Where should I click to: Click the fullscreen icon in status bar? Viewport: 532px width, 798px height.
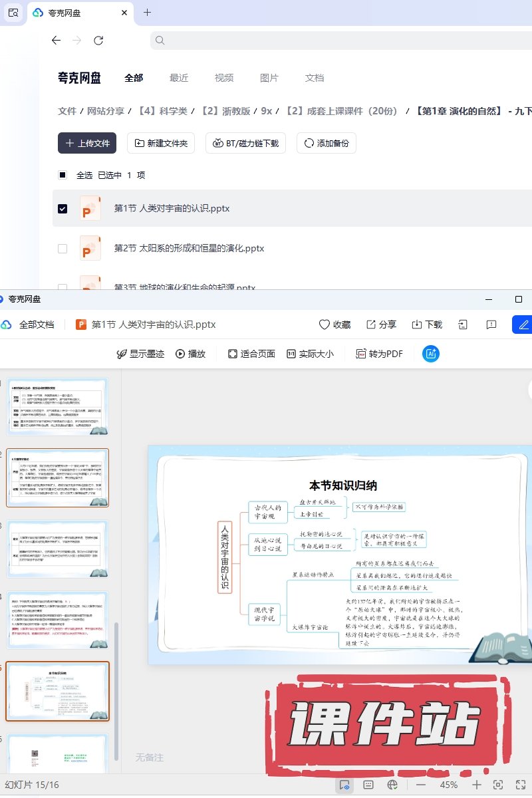click(519, 785)
